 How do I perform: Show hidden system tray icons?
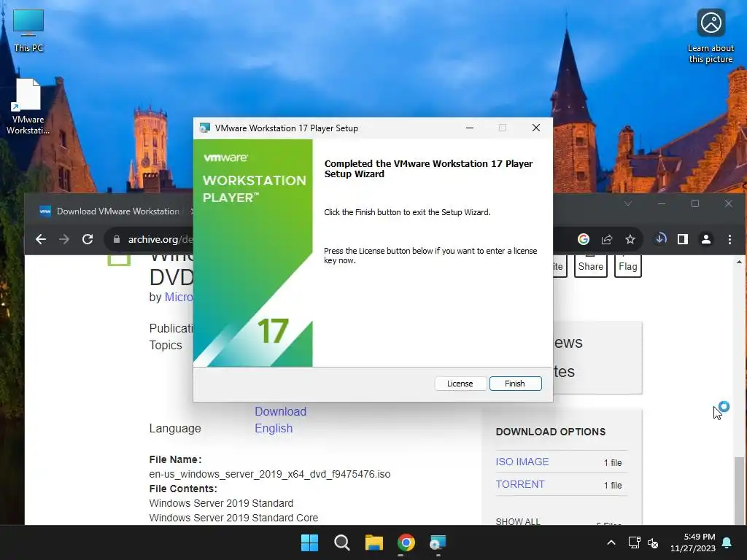point(611,542)
